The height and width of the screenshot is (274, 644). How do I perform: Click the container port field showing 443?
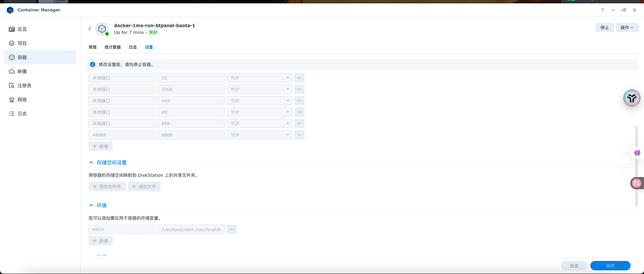point(191,101)
